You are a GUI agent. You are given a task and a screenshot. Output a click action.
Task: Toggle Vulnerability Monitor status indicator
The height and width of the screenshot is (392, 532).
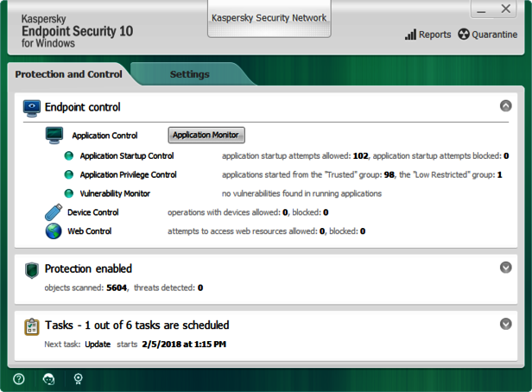pos(69,193)
